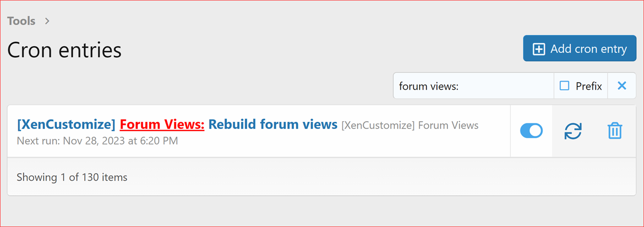
Task: Click the red highlighted Forum Views: text
Action: [162, 124]
